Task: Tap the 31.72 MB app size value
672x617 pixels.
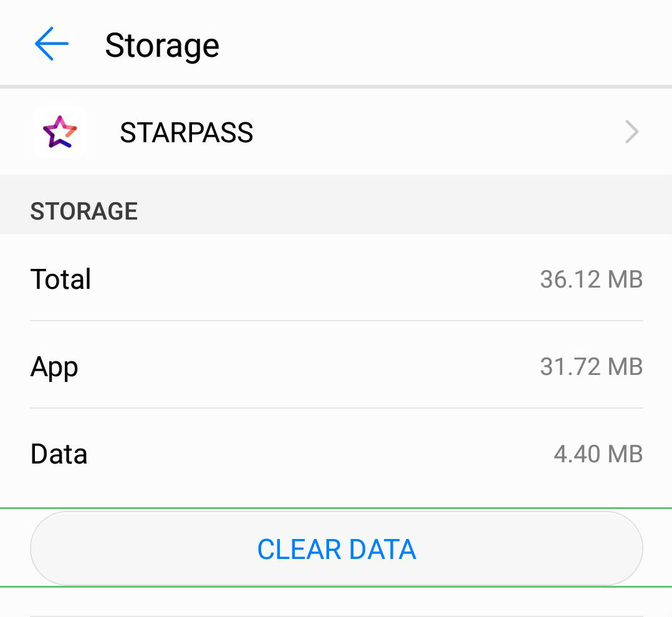Action: pos(591,367)
